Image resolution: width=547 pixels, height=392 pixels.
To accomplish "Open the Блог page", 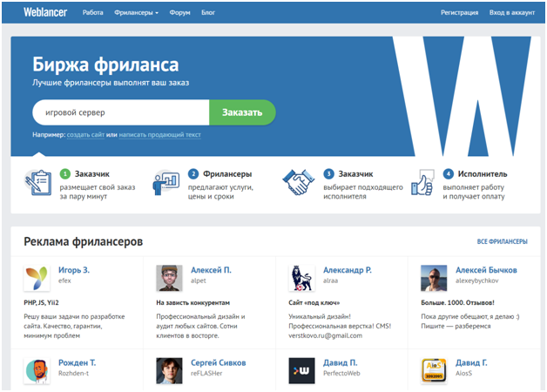I will pyautogui.click(x=208, y=12).
